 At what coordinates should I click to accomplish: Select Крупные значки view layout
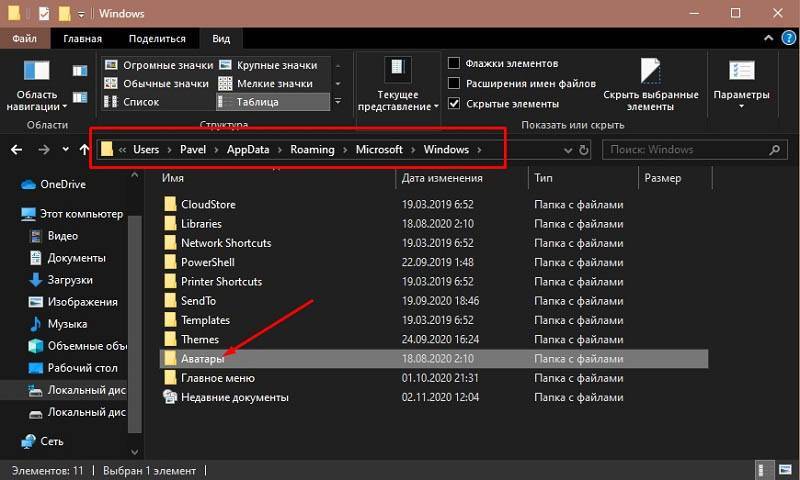tap(268, 65)
